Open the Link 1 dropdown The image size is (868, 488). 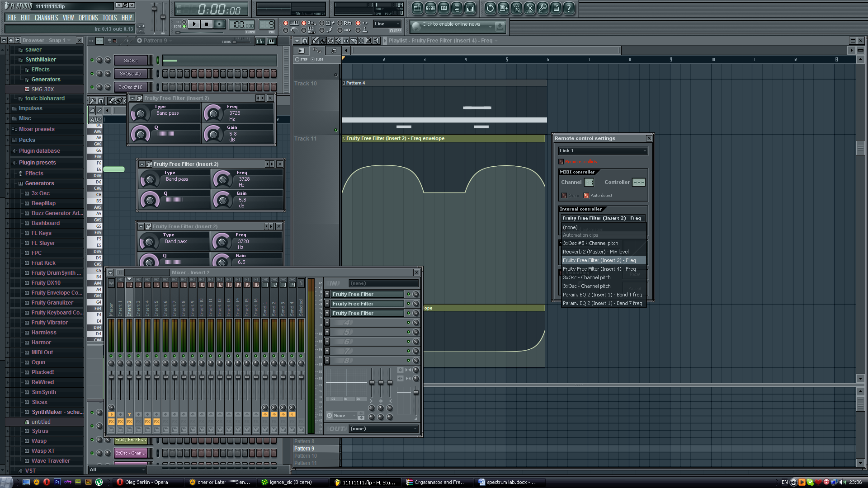[603, 151]
